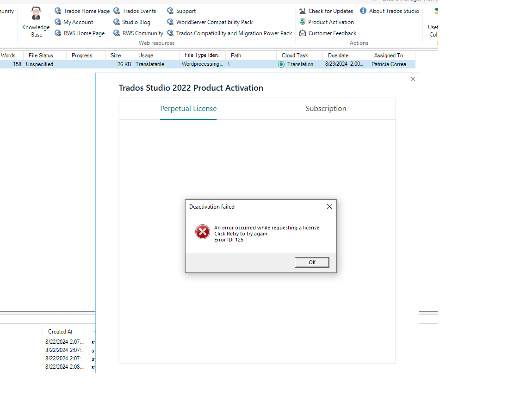Click the shield icon of Product Activation
Viewport: 508px width, 420px height.
click(x=302, y=22)
